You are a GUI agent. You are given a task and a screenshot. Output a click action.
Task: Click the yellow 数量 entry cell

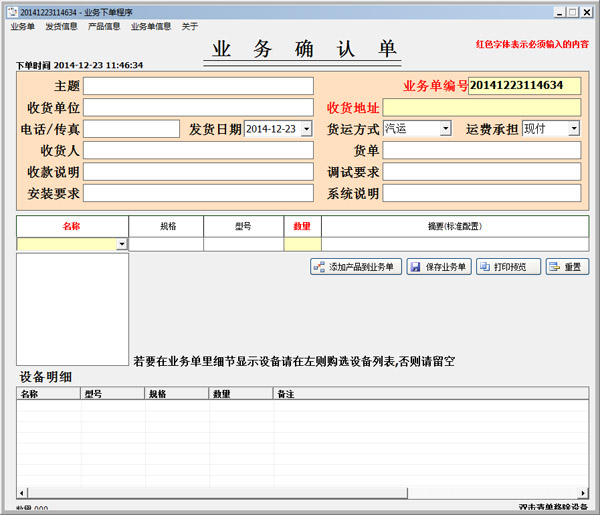click(x=302, y=244)
